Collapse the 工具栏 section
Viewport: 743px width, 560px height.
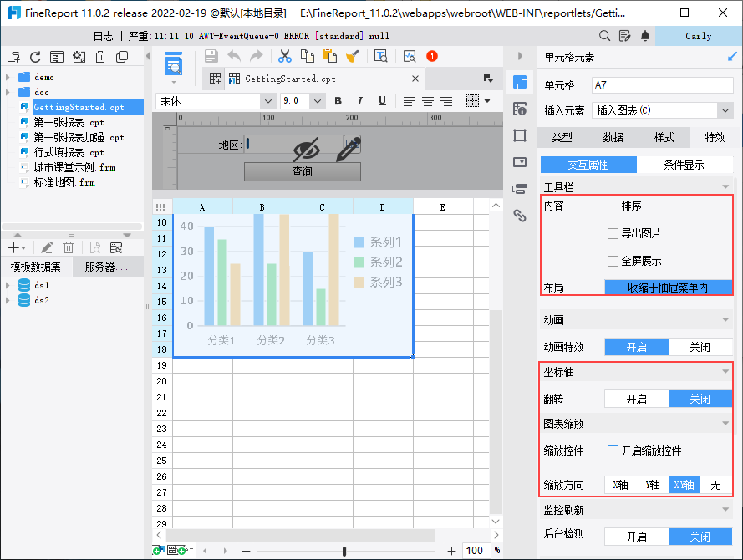coord(725,186)
